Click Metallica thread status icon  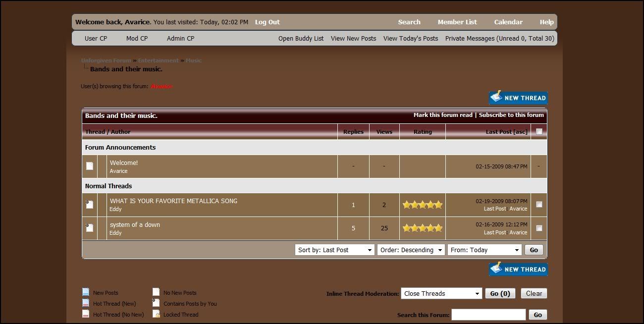[x=90, y=205]
